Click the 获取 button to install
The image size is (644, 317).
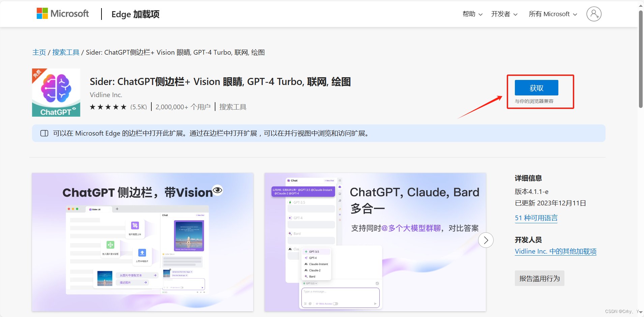click(x=536, y=88)
